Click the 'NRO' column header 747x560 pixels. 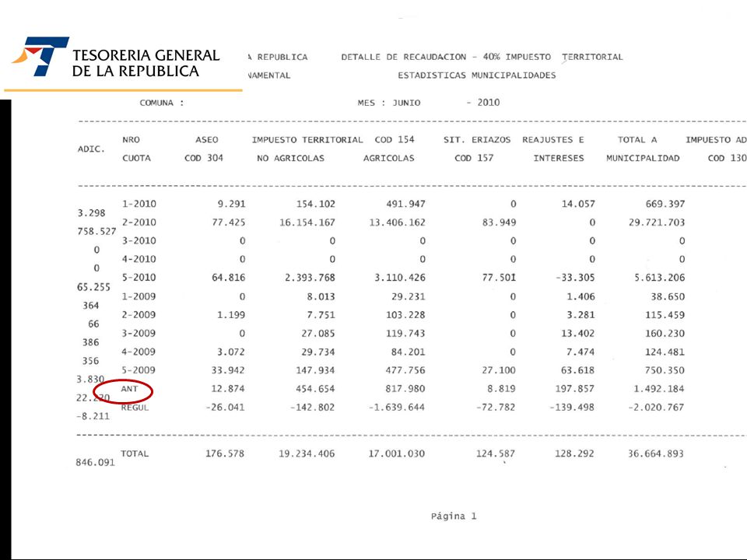(x=131, y=140)
